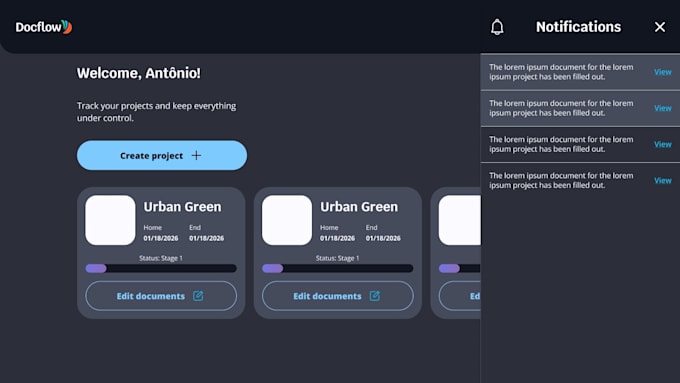Viewport: 680px width, 383px height.
Task: Click 'Track your projects' subtitle text
Action: pos(157,112)
